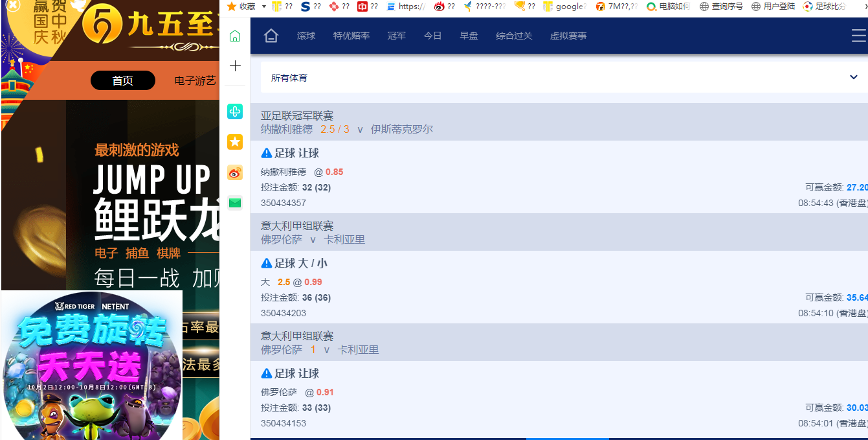Click the home icon in the blue navigation bar
The image size is (868, 440).
point(271,36)
